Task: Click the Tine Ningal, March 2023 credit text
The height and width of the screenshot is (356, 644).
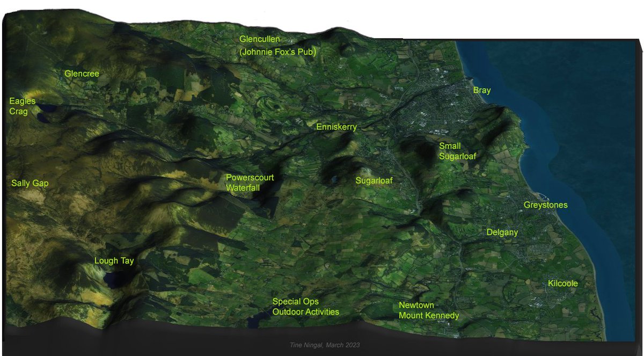Action: coord(324,346)
